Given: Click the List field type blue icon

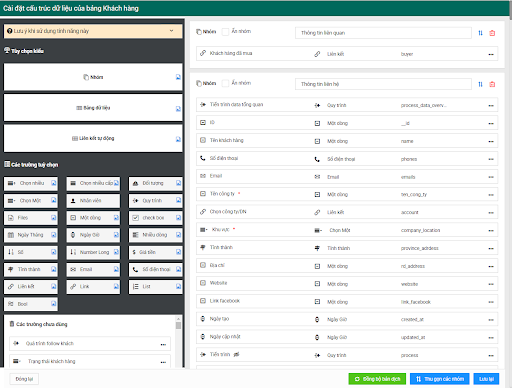Looking at the screenshot, I should coord(178,286).
